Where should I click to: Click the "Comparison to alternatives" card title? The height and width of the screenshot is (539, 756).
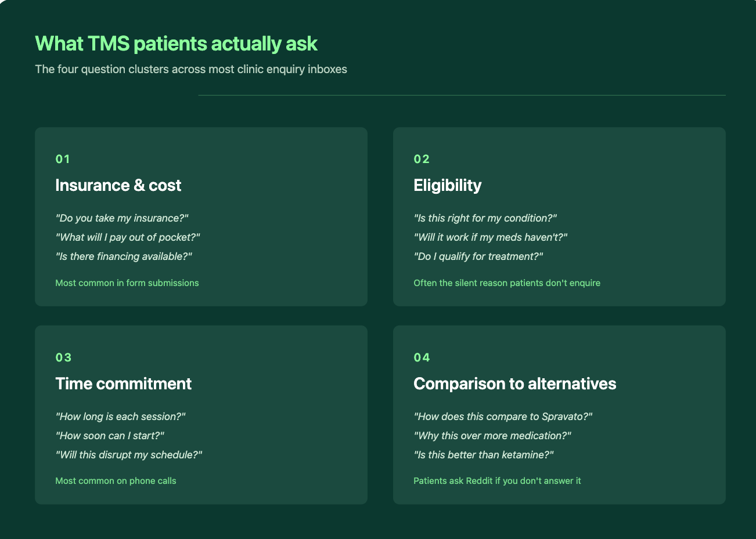click(515, 384)
